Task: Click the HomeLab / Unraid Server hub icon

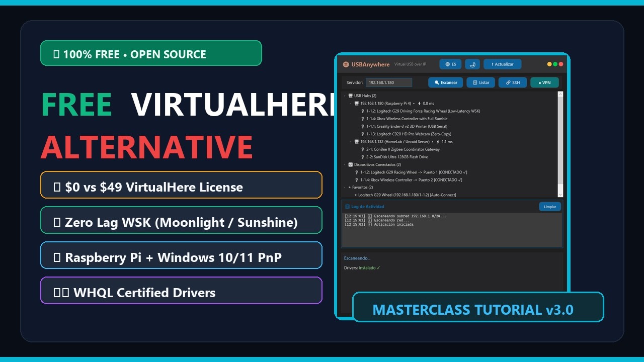Action: pyautogui.click(x=356, y=142)
